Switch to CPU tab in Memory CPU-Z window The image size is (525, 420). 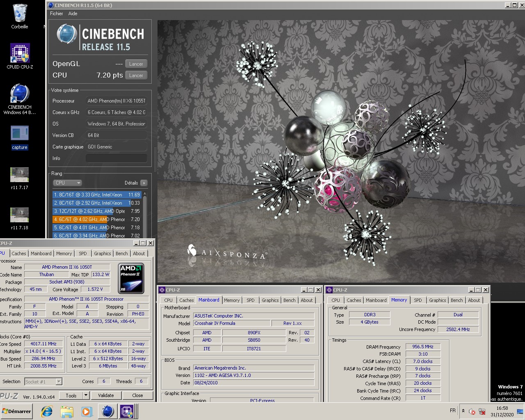point(336,300)
